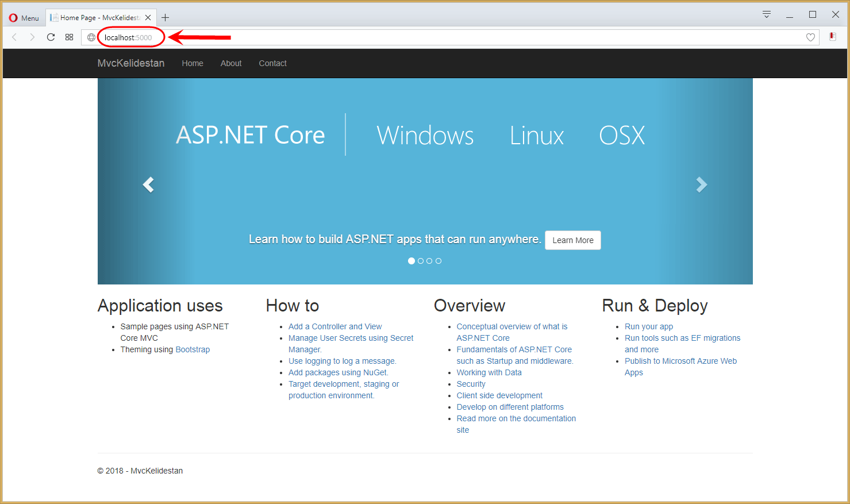Click the How to heading
Screen dimensions: 850x504
[x=293, y=306]
